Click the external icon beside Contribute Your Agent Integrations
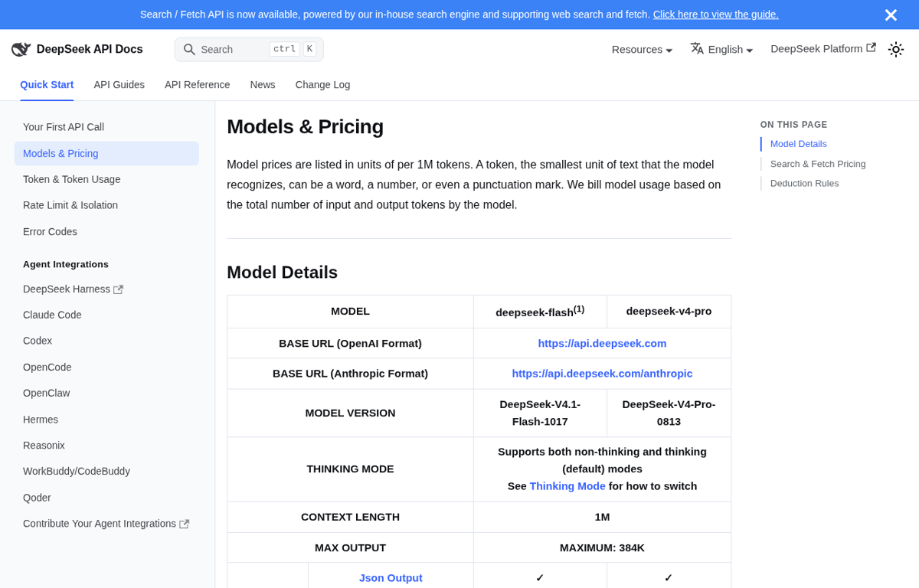Screen dimensions: 919x588 pos(184,524)
